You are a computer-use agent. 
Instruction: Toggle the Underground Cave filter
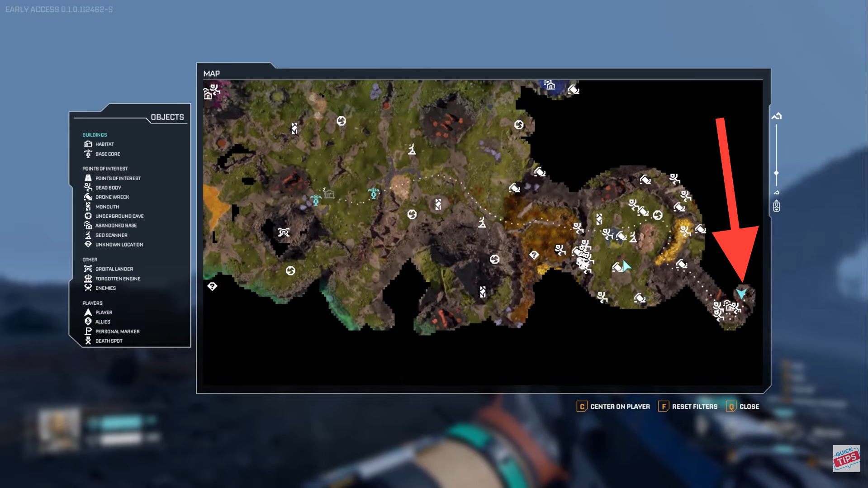pyautogui.click(x=119, y=216)
